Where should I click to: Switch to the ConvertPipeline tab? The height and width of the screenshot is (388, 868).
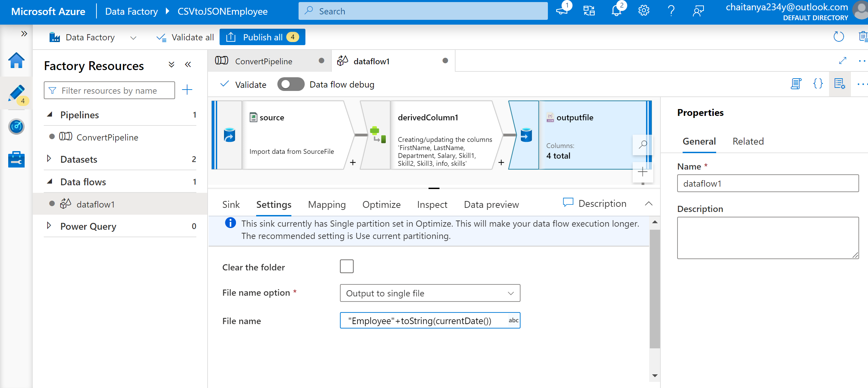click(x=269, y=61)
